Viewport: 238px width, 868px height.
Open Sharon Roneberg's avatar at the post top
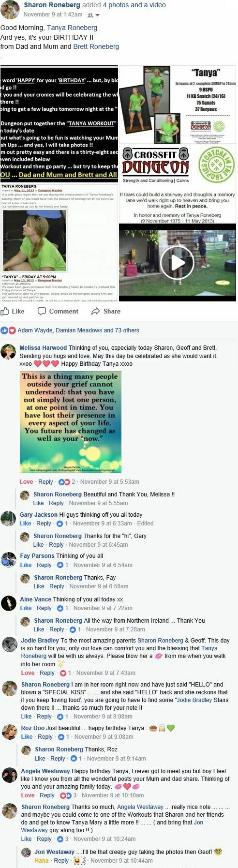pos(10,9)
